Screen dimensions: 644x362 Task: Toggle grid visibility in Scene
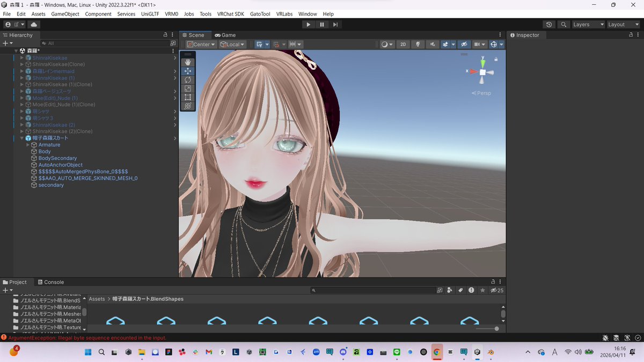click(259, 45)
